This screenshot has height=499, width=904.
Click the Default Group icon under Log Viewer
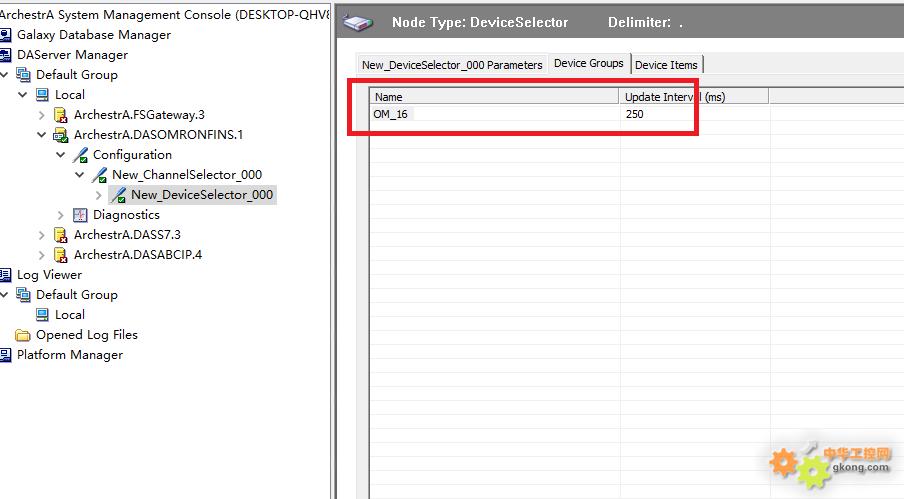coord(23,295)
